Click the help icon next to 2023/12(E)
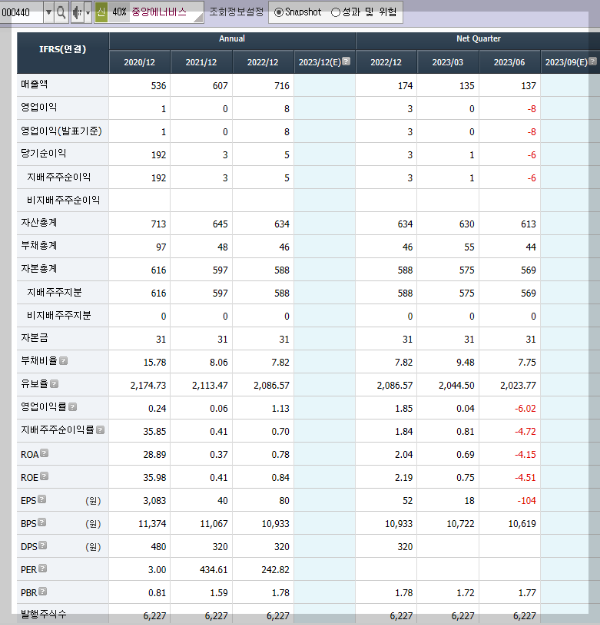 (346, 61)
